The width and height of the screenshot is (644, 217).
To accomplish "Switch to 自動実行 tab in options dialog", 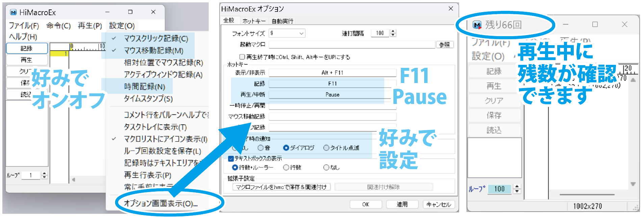I will tap(283, 21).
